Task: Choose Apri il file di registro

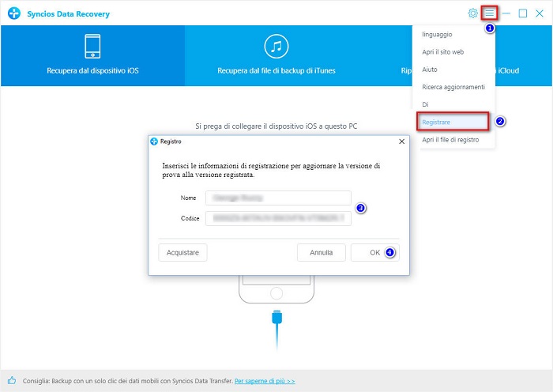Action: point(453,140)
